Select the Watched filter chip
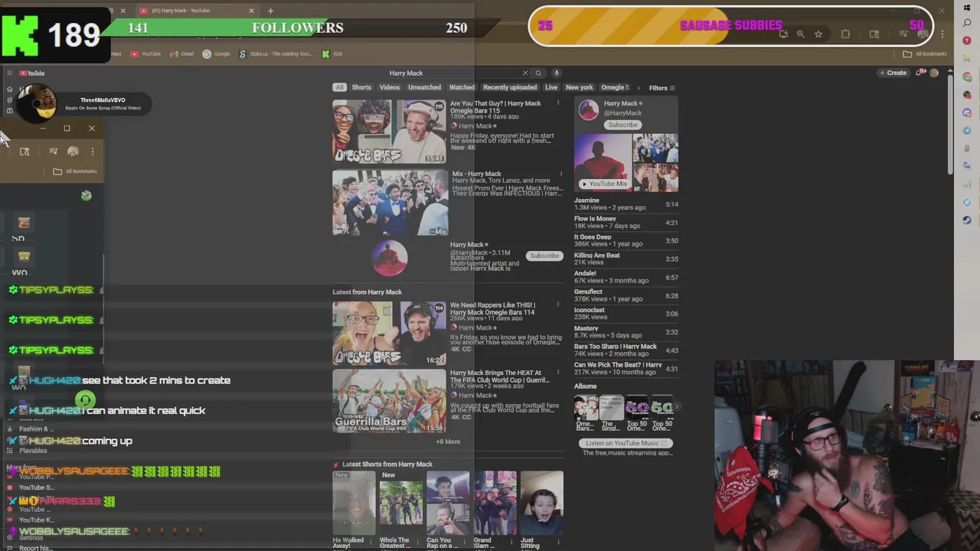The image size is (980, 551). coord(462,87)
